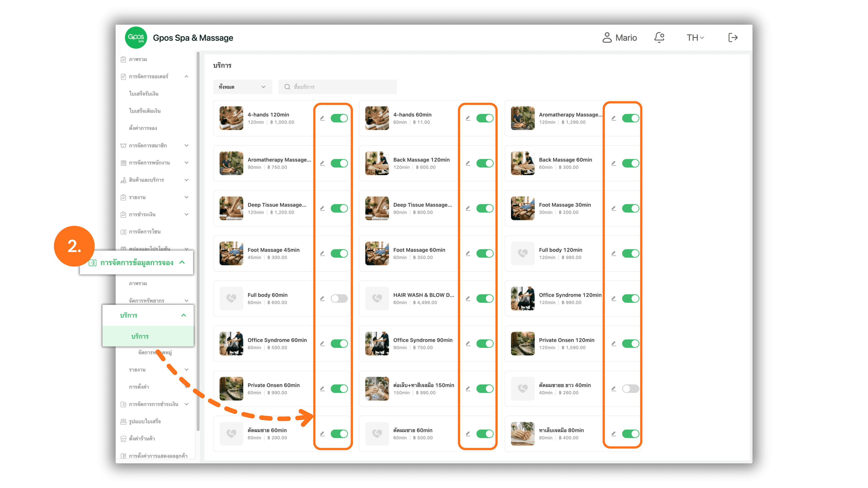
Task: Disable the 4-hands 120min service toggle
Action: click(339, 118)
